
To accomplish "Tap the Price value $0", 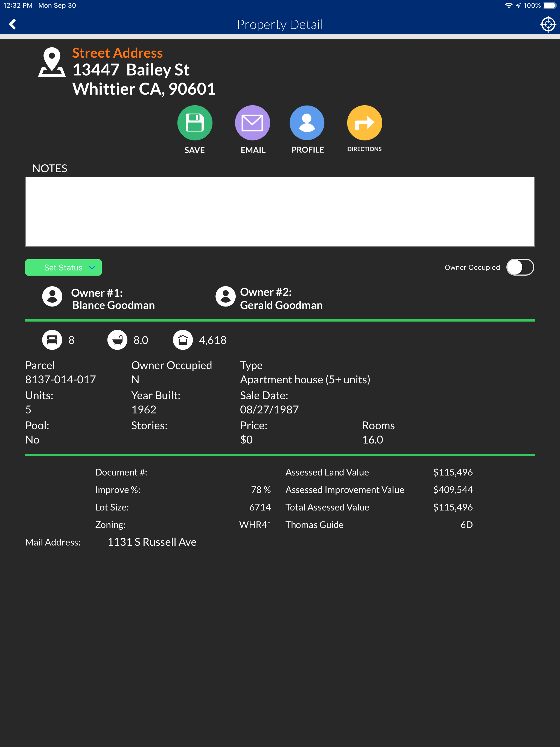I will [246, 440].
